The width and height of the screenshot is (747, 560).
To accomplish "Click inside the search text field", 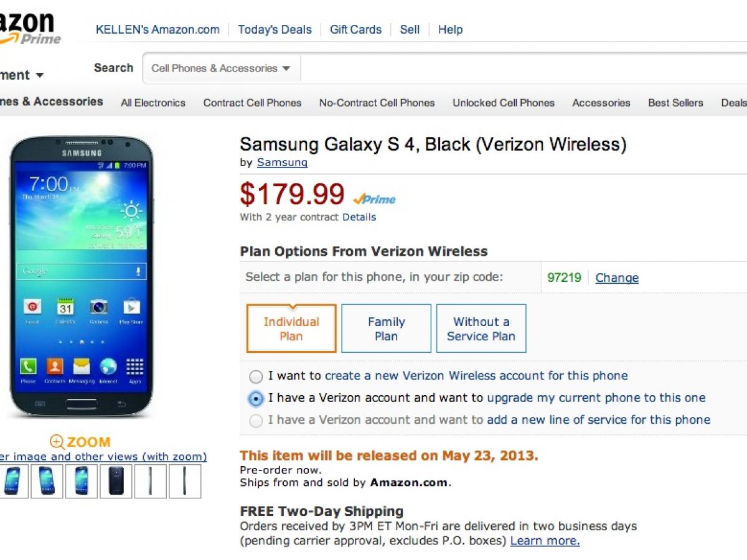I will 523,68.
